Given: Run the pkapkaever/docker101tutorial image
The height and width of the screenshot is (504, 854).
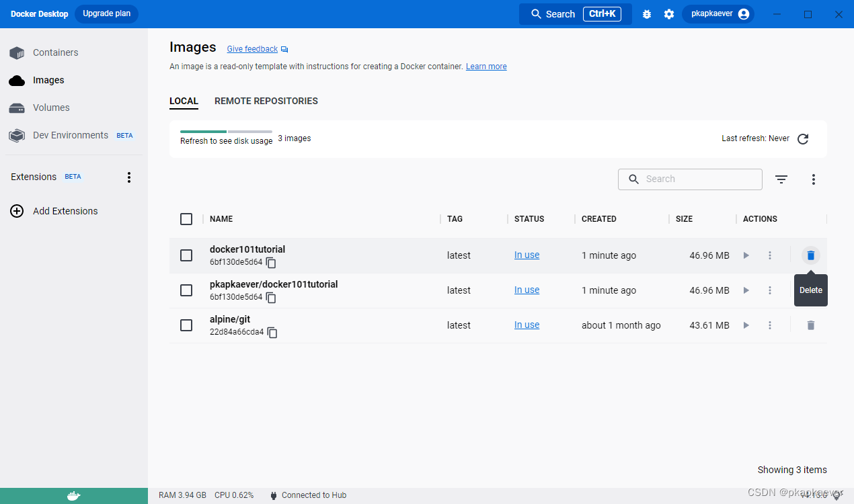Looking at the screenshot, I should coord(746,290).
